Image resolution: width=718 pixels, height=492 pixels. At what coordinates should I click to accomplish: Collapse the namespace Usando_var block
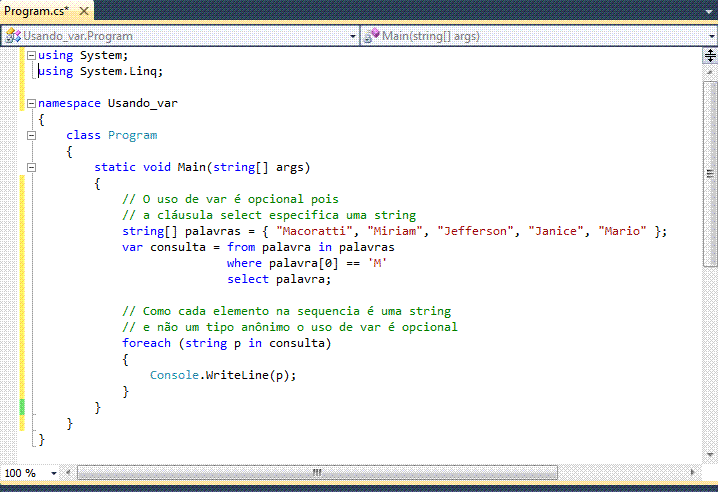click(31, 103)
